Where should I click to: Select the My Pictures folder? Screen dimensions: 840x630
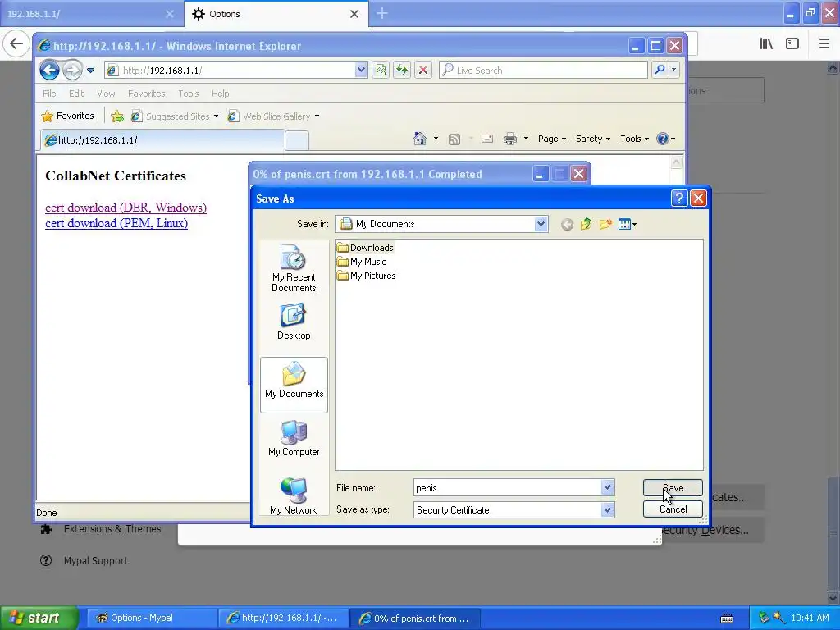[367, 276]
